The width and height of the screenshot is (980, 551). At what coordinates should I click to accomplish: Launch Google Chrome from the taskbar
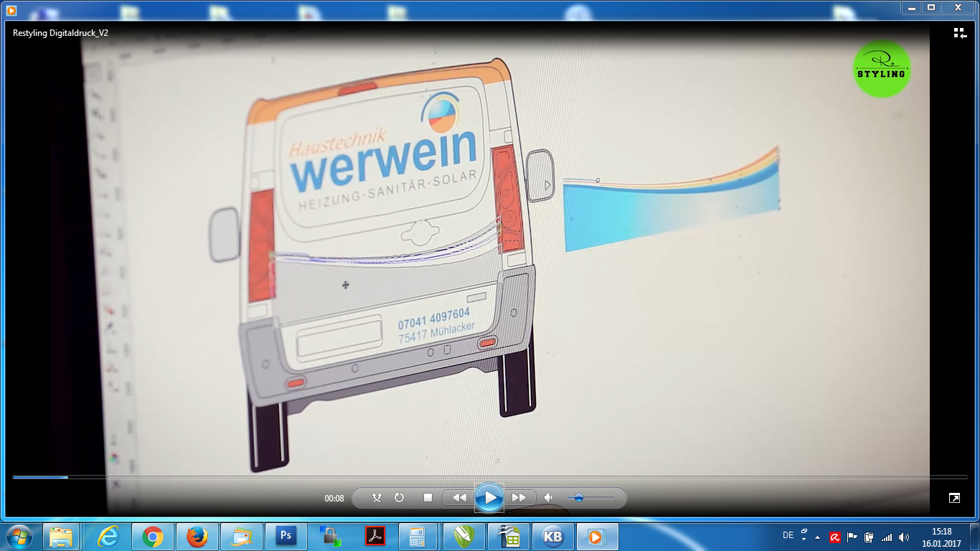pos(152,537)
